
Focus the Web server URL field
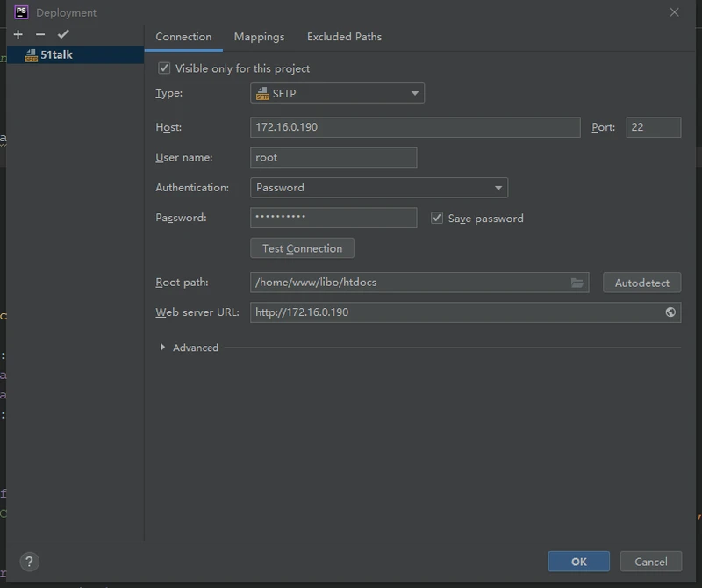466,312
